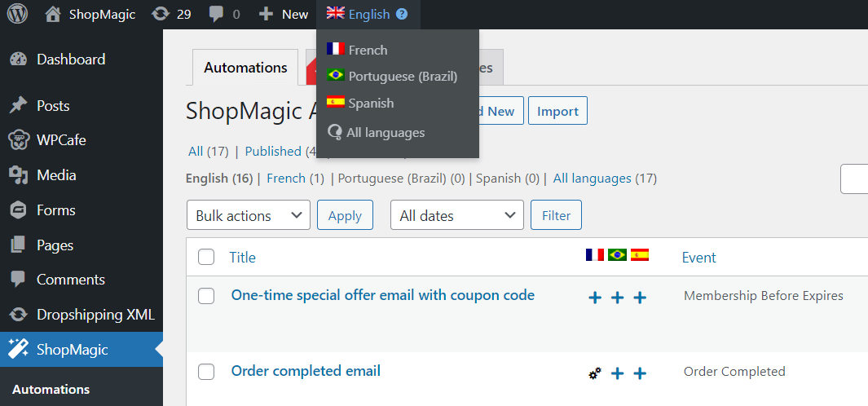The height and width of the screenshot is (406, 868).
Task: Click the search input field
Action: click(854, 179)
